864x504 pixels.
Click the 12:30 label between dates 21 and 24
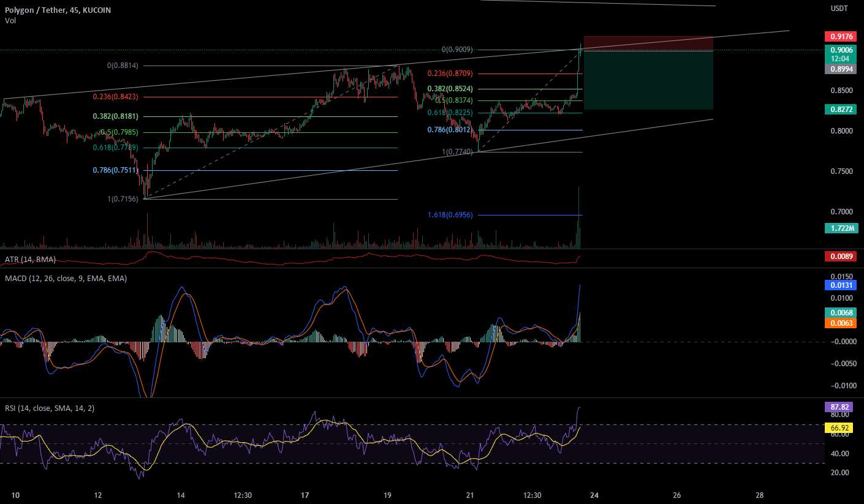(532, 495)
